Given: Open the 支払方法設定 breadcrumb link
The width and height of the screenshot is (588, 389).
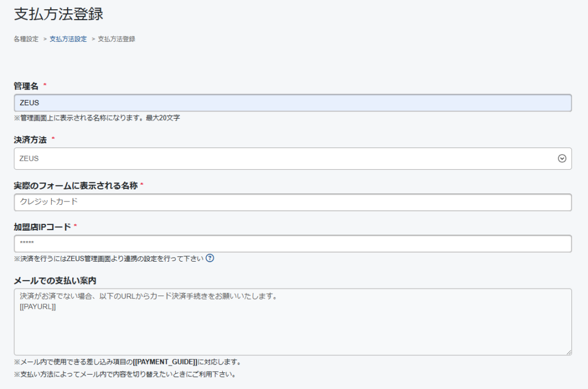Looking at the screenshot, I should click(x=68, y=39).
